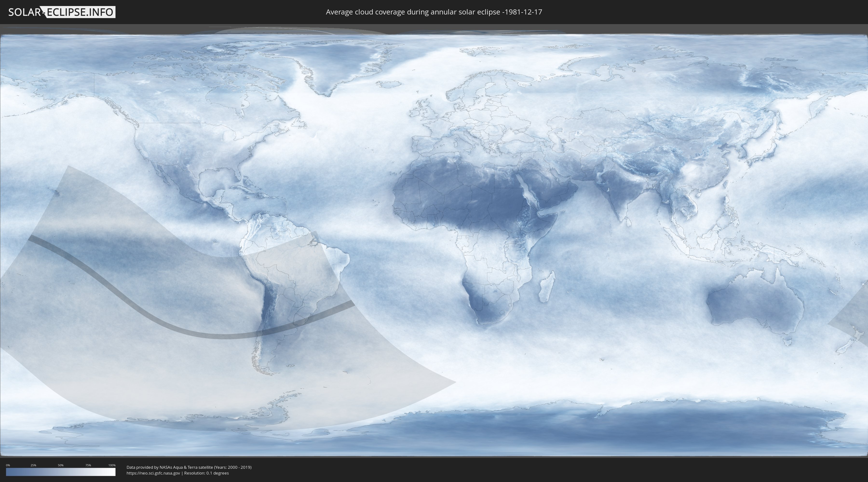Click the map title about the 1981-12-17 eclipse

click(x=434, y=12)
